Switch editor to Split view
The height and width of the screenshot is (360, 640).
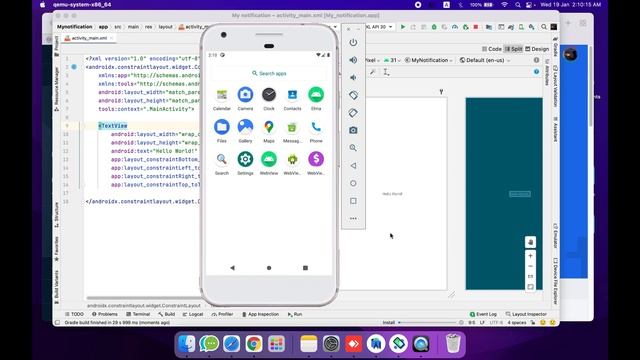click(513, 49)
